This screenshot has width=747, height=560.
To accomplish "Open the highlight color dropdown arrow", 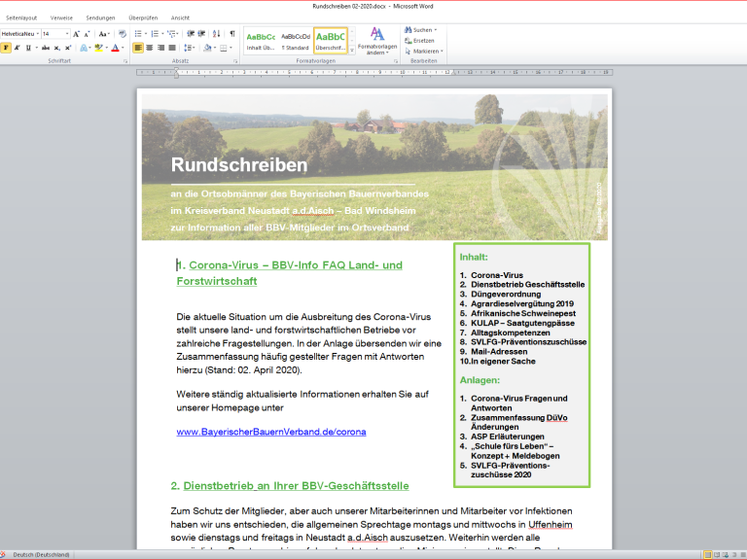I will [x=106, y=48].
